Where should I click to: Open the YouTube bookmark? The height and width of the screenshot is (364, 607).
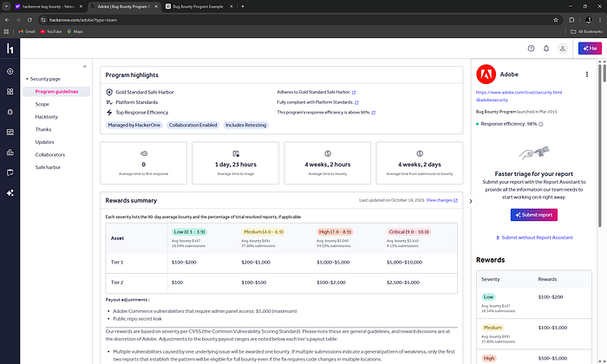[50, 32]
